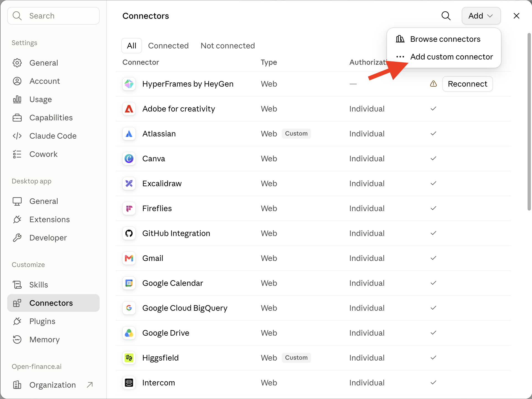Viewport: 532px width, 399px height.
Task: Choose Browse connectors from the Add menu
Action: click(x=444, y=39)
